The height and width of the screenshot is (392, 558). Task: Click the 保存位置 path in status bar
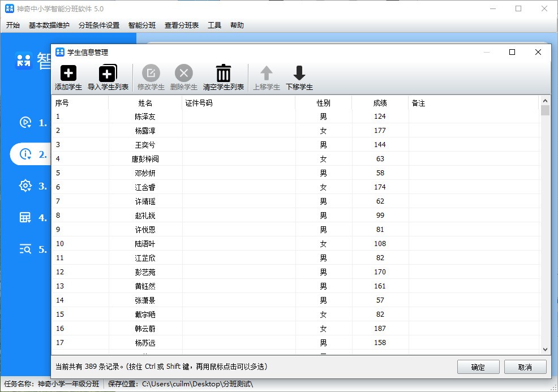click(x=181, y=384)
